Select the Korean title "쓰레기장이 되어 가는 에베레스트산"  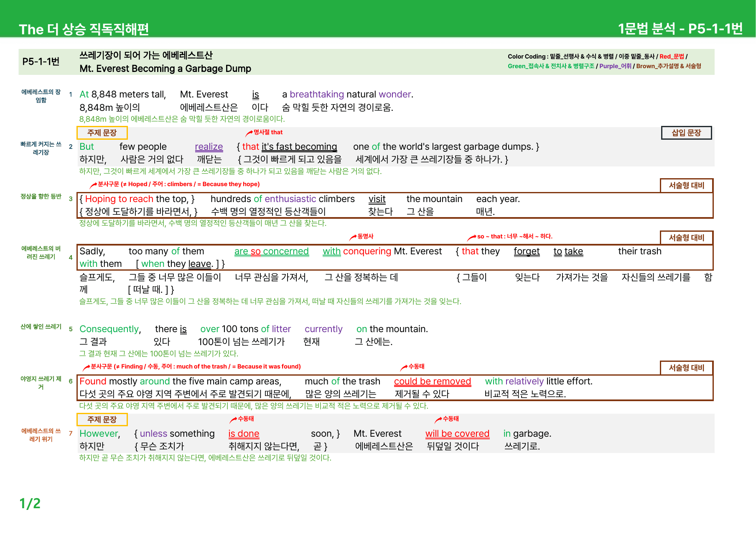[x=146, y=55]
